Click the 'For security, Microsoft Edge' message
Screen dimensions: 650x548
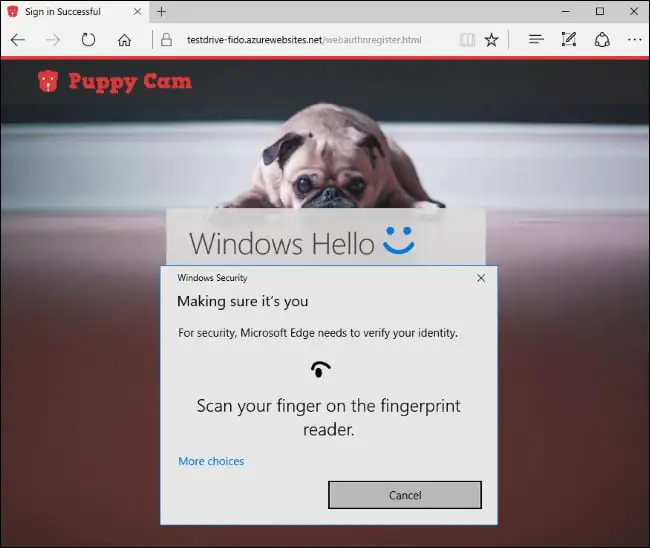point(318,333)
